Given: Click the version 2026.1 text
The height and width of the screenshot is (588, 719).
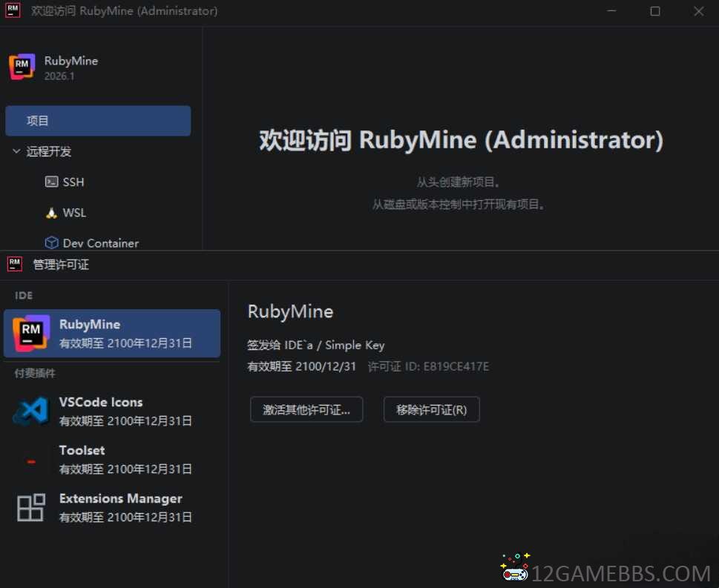Looking at the screenshot, I should point(59,76).
